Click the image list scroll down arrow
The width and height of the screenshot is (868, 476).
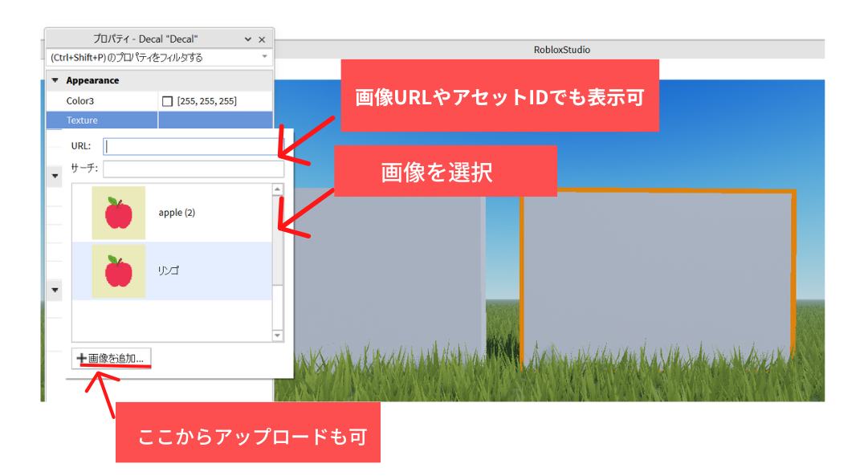pyautogui.click(x=278, y=336)
